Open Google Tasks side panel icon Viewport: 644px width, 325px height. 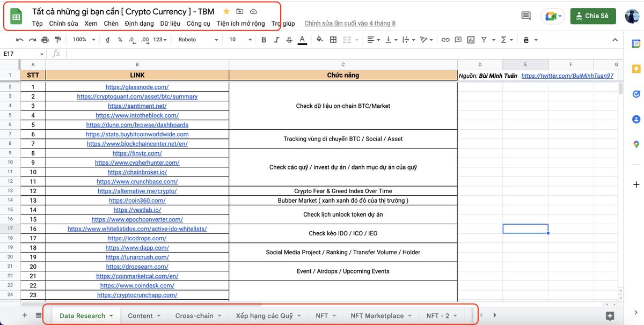click(636, 94)
